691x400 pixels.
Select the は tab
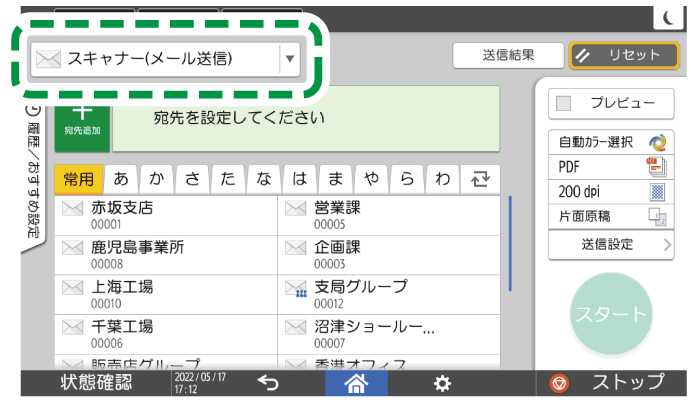(x=300, y=179)
